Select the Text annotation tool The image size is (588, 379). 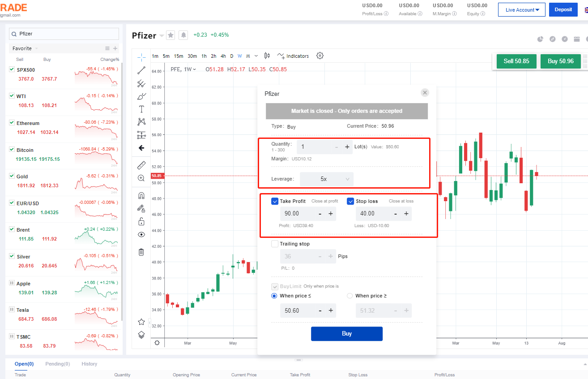tap(141, 109)
